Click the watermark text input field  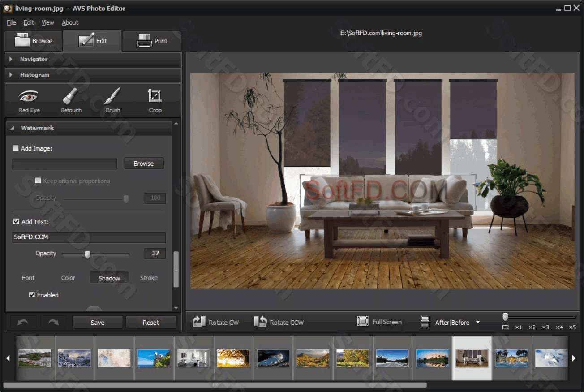(x=89, y=237)
